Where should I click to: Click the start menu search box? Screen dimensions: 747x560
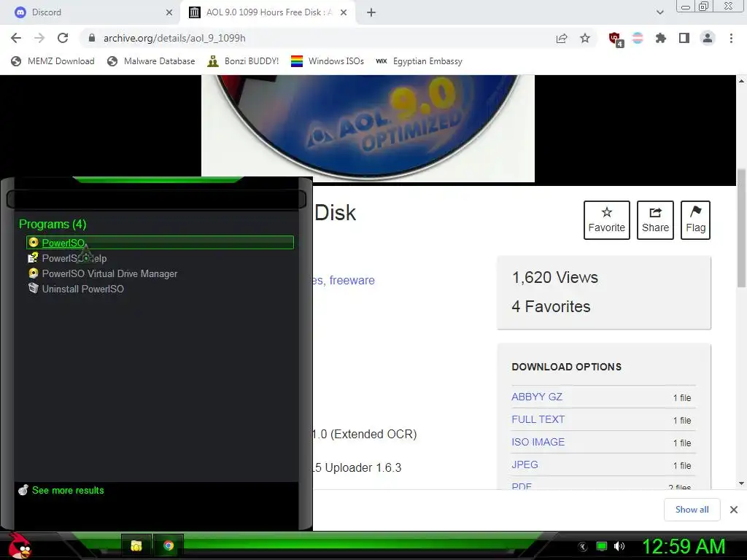point(156,199)
